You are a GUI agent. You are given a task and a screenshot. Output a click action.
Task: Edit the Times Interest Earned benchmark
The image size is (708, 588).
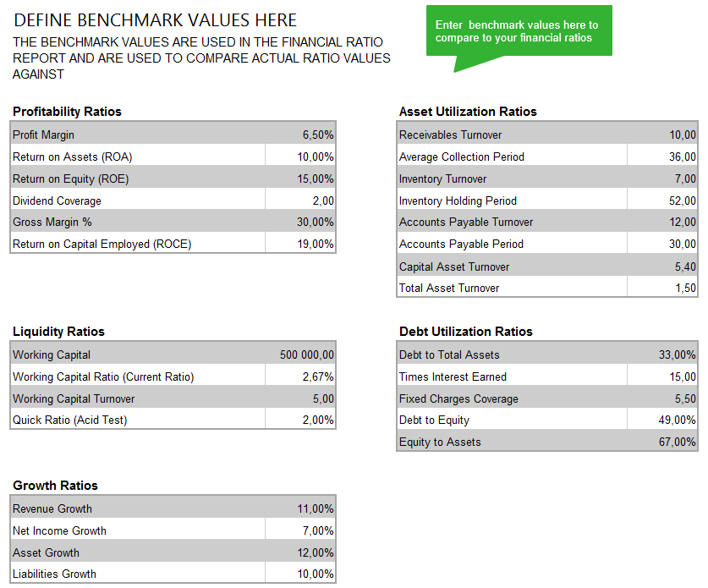click(662, 376)
